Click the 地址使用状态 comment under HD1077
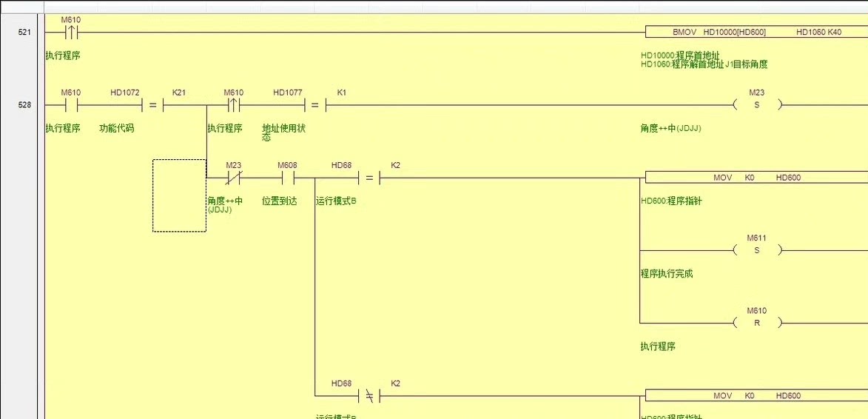Viewport: 868px width, 419px height. tap(283, 133)
